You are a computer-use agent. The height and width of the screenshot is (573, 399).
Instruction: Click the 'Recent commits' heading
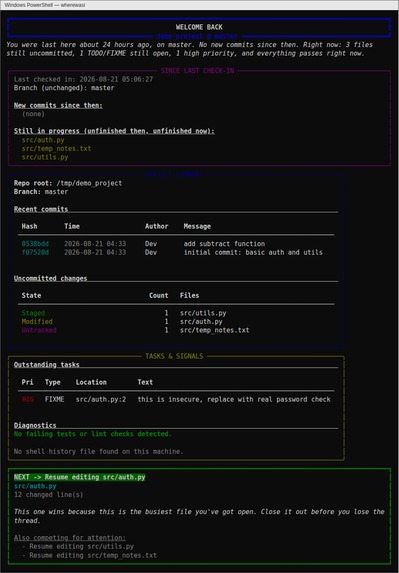[x=41, y=209]
